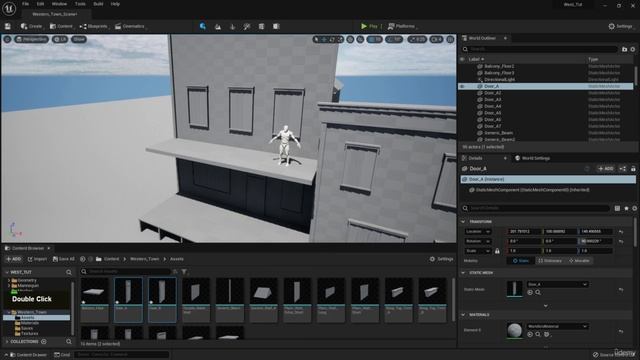Open the Content Browser filter icon

click(184, 271)
